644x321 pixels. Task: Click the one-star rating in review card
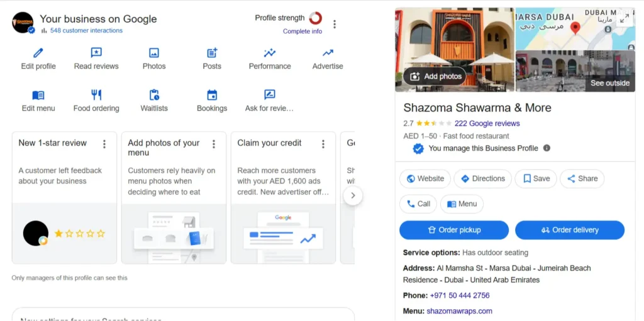point(80,234)
